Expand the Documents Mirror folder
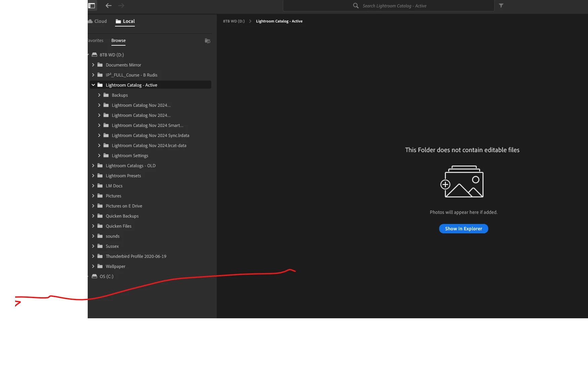Image resolution: width=588 pixels, height=372 pixels. pyautogui.click(x=93, y=65)
